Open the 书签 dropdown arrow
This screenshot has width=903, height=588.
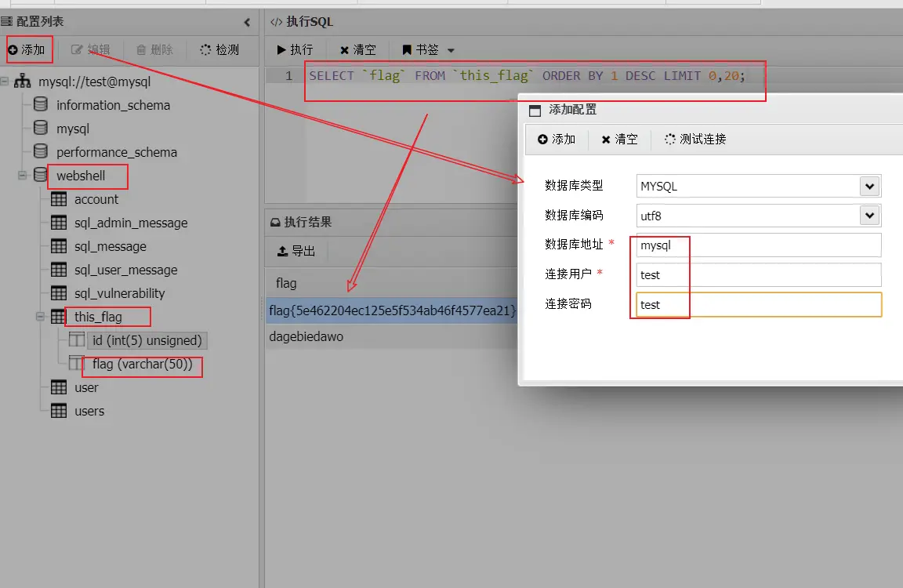[451, 51]
